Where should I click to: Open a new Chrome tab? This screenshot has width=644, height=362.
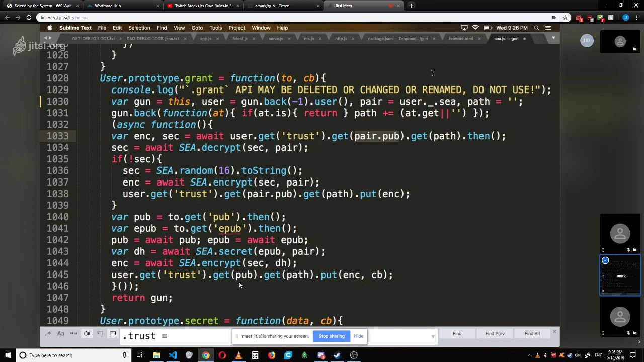(411, 6)
